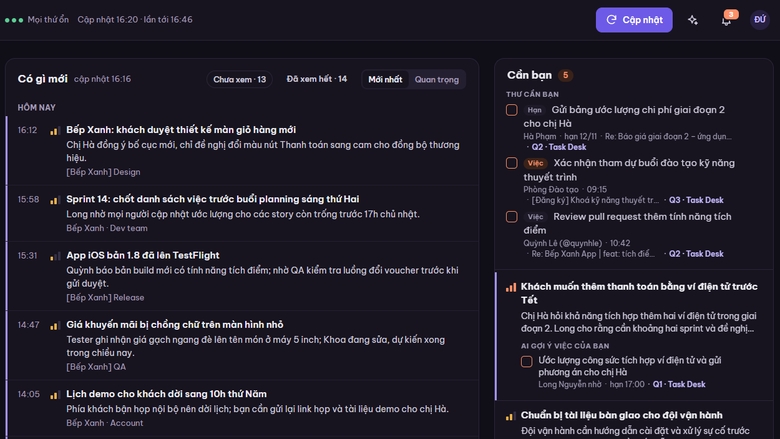The image size is (780, 439).
Task: Click the count badge 5 beside Cần bạn
Action: pyautogui.click(x=565, y=75)
